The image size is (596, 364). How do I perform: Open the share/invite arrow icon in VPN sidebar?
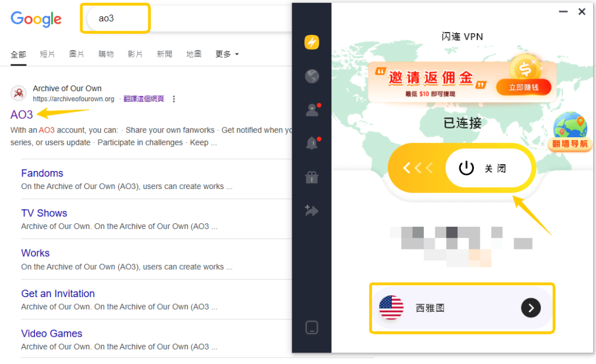point(312,210)
